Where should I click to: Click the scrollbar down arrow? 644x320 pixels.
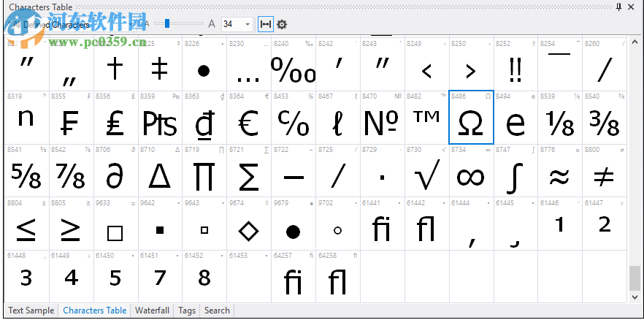coord(635,297)
